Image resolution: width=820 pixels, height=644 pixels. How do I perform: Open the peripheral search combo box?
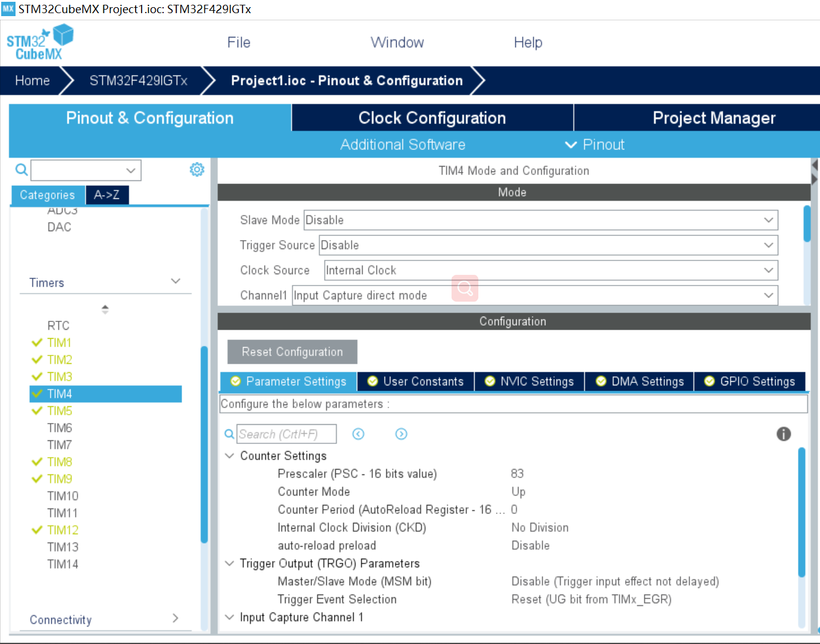[x=86, y=170]
